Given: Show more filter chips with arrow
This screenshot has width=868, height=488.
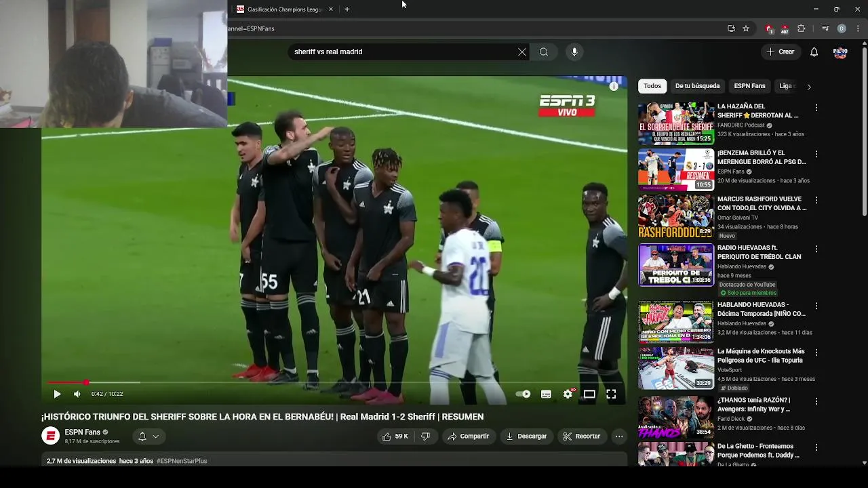Looking at the screenshot, I should pos(808,86).
